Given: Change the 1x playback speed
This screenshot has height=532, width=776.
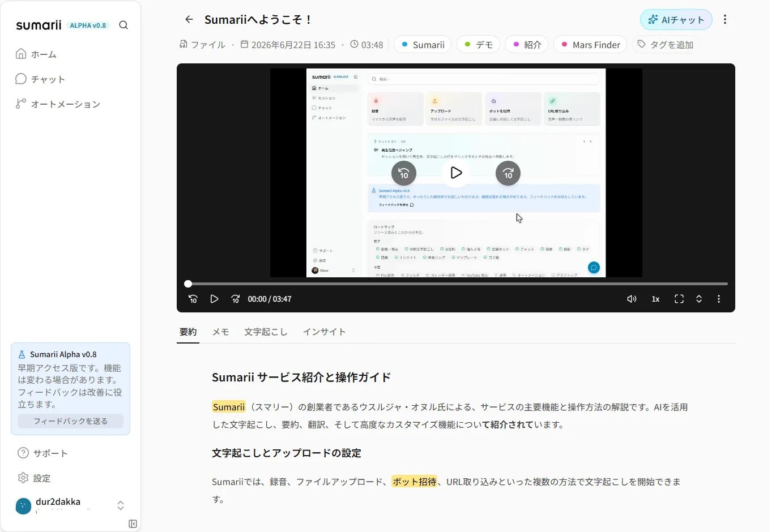Looking at the screenshot, I should (655, 299).
